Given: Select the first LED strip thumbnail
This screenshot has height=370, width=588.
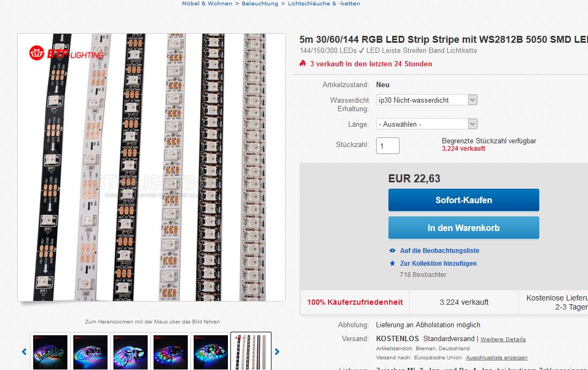Looking at the screenshot, I should (50, 352).
